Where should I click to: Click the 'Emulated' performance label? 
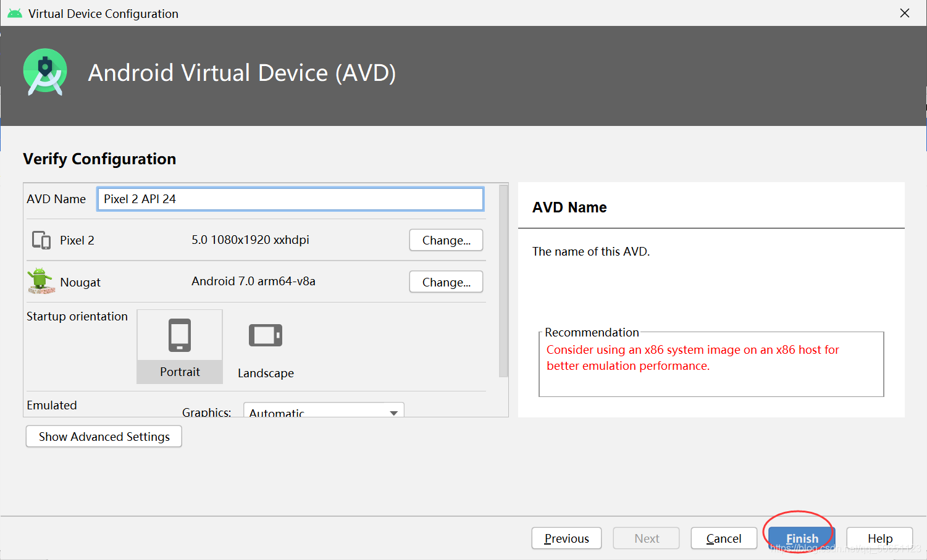click(x=52, y=405)
